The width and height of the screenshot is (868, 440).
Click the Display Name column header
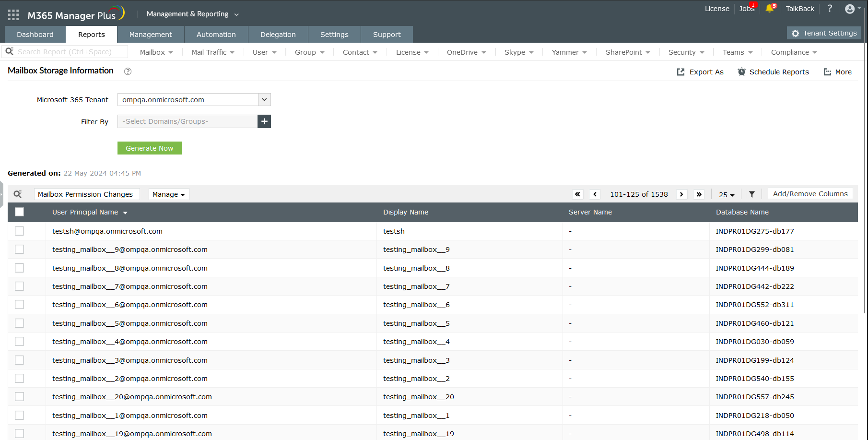[x=406, y=212]
